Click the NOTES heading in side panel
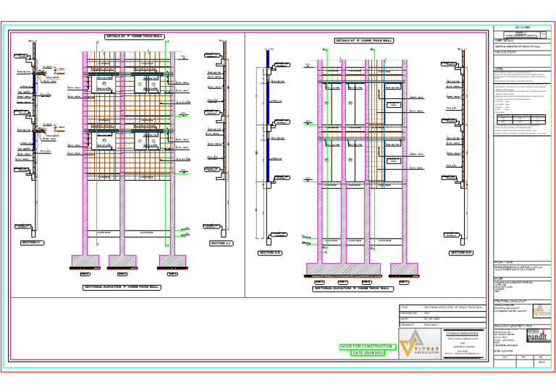The width and height of the screenshot is (556, 392). [499, 69]
